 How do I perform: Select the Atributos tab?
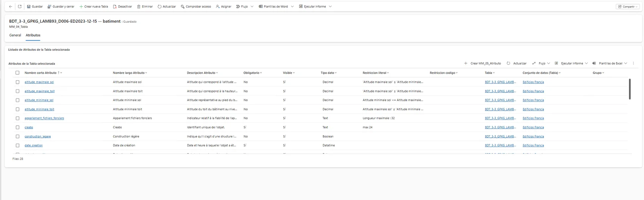(33, 35)
